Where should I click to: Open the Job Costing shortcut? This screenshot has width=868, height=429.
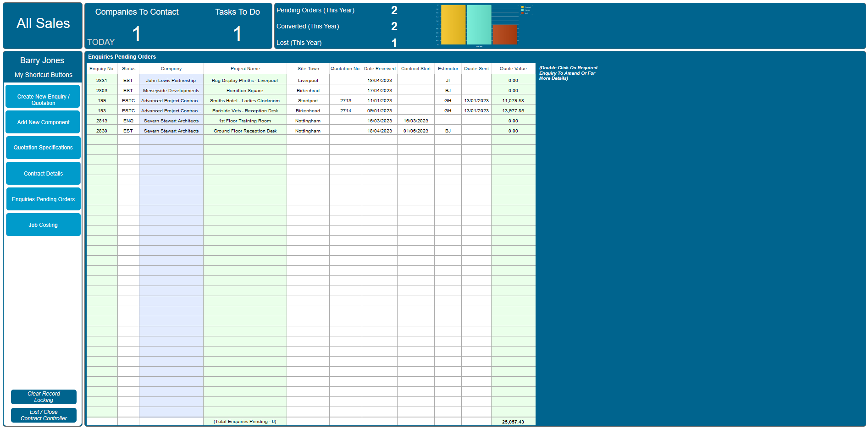(x=43, y=225)
